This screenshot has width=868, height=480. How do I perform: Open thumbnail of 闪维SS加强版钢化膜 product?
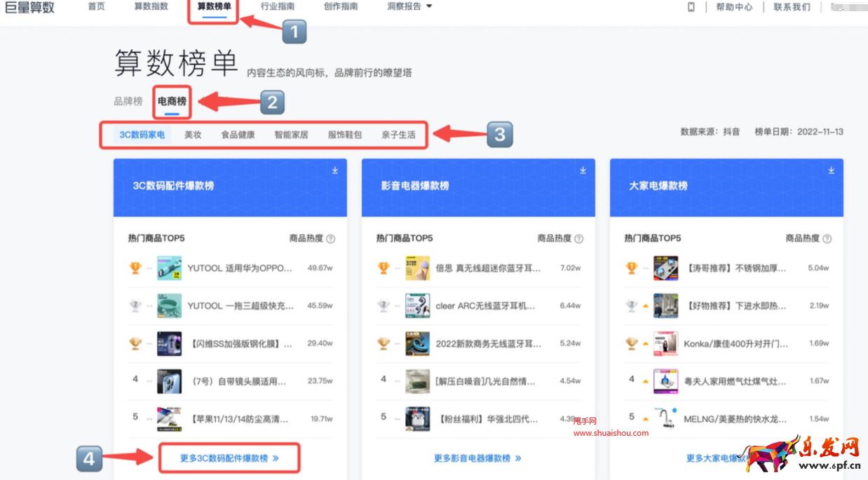coord(169,344)
